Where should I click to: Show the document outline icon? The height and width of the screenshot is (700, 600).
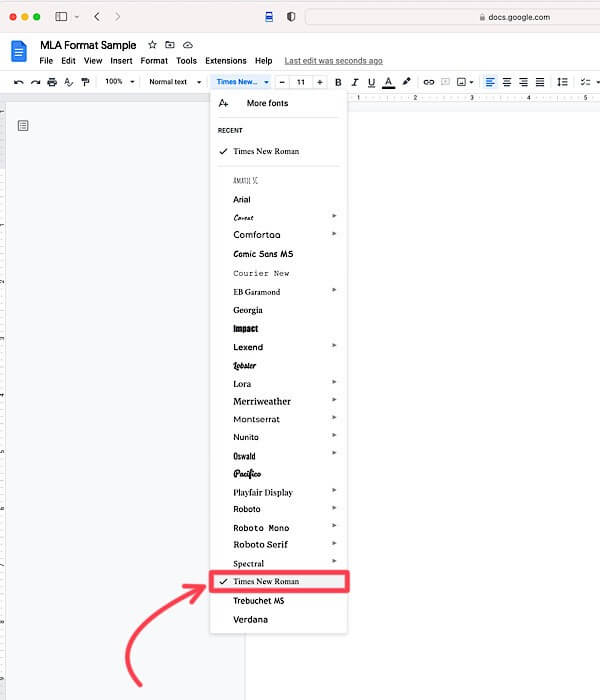click(23, 126)
